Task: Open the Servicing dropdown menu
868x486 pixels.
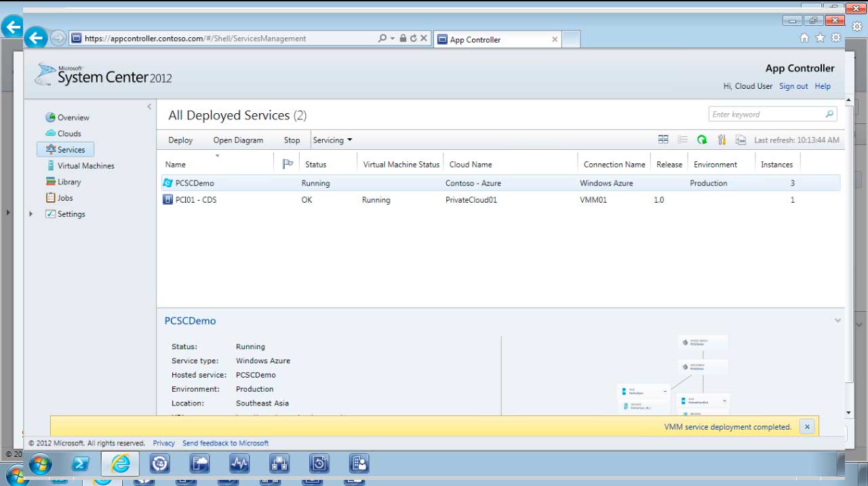Action: [x=332, y=140]
